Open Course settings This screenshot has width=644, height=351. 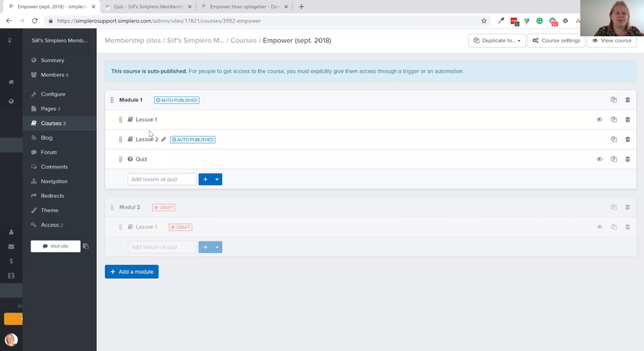556,40
